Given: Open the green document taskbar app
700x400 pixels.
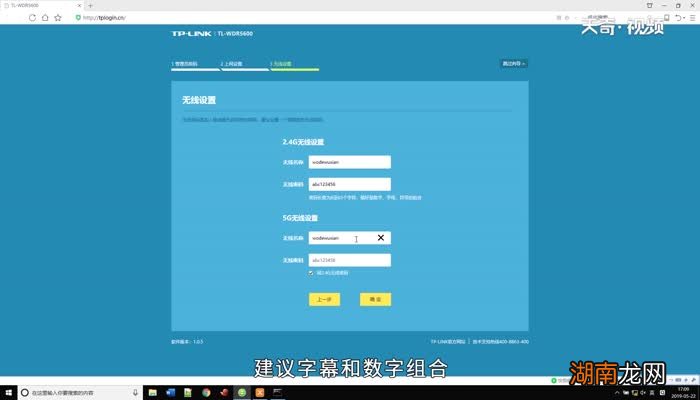Looking at the screenshot, I should (x=188, y=393).
